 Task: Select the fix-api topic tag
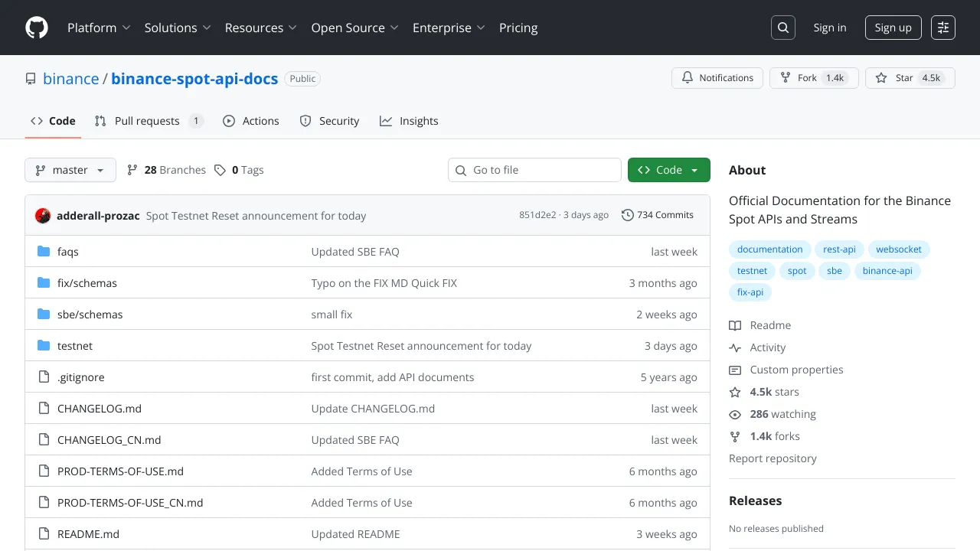click(750, 292)
